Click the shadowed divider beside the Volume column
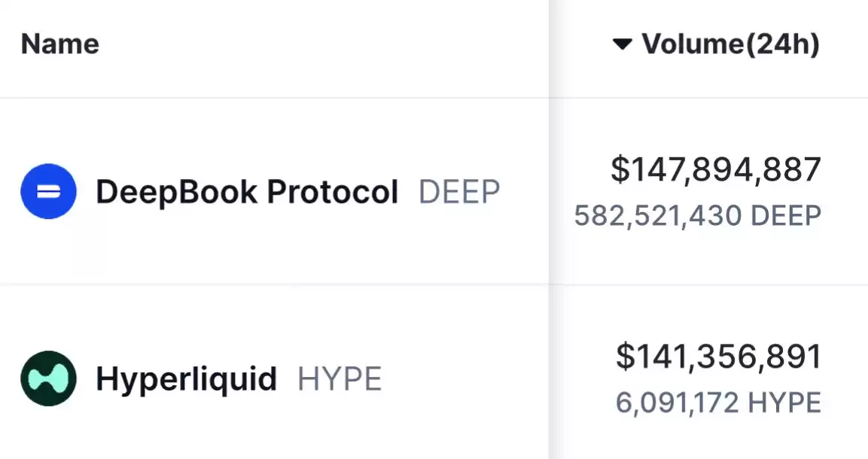This screenshot has height=459, width=868. coord(549,229)
